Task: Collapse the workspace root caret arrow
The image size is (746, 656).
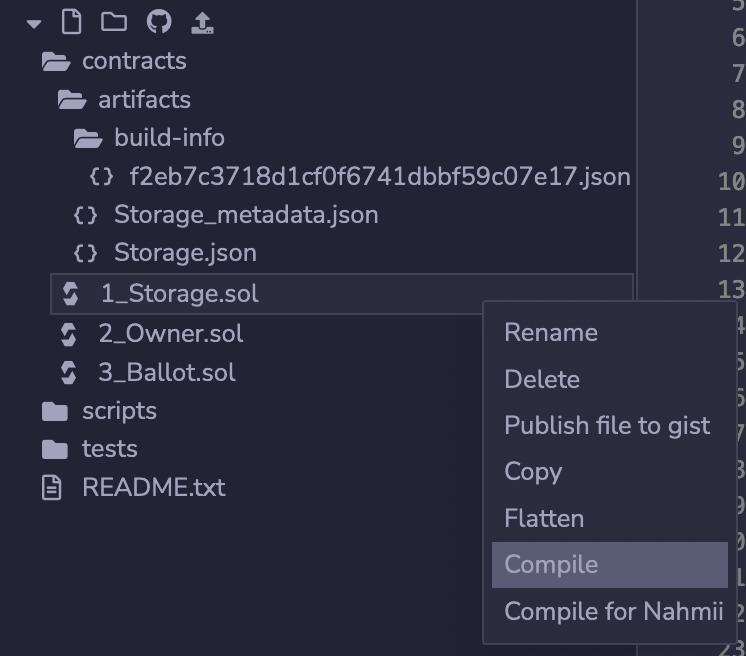Action: pyautogui.click(x=35, y=23)
